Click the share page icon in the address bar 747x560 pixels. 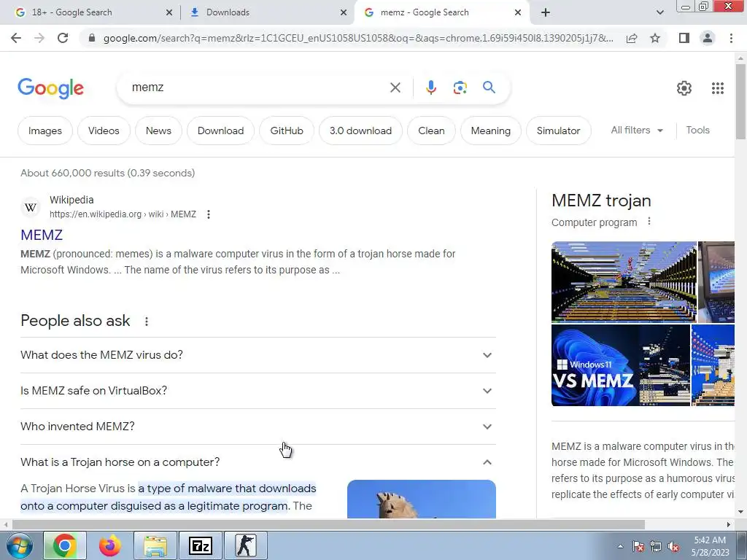click(632, 38)
